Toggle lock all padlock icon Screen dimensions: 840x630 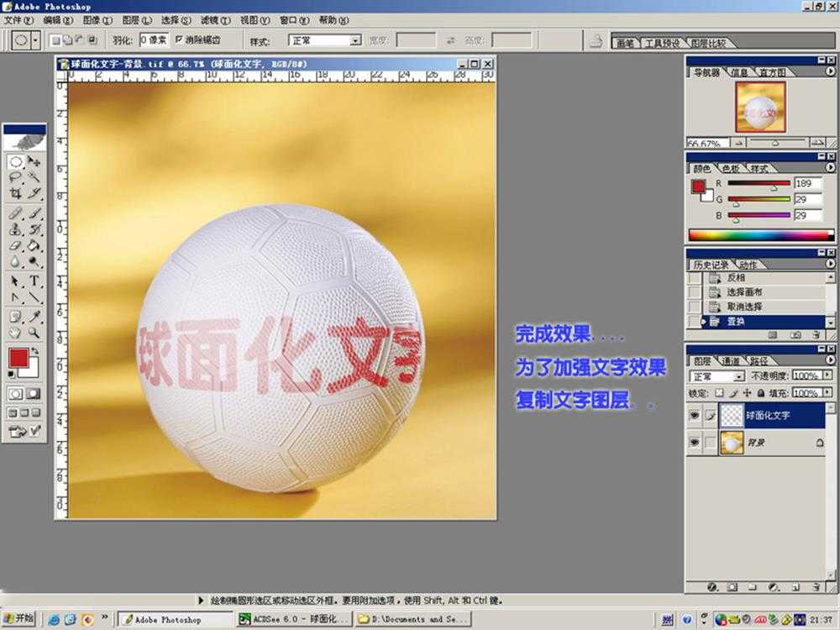coord(761,392)
